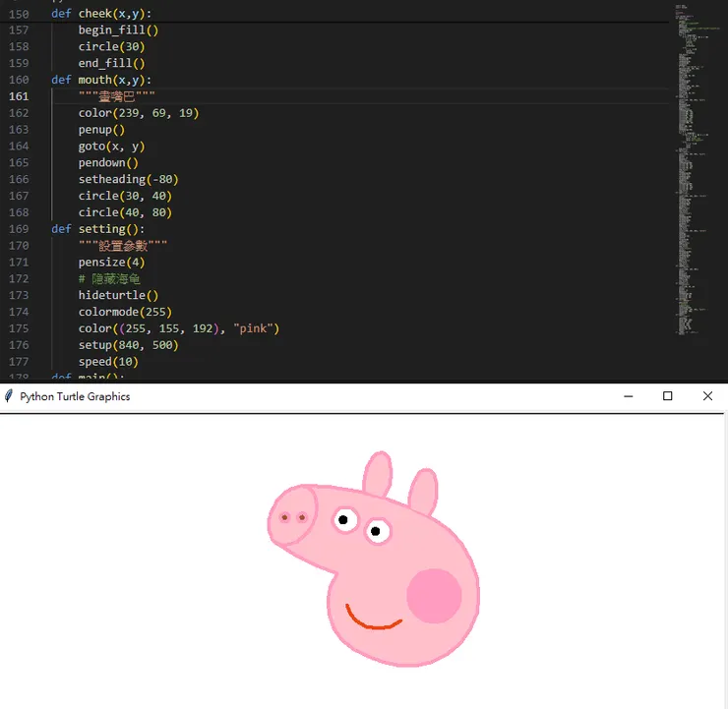Screen dimensions: 728x709
Task: Click the 'def mouth(x,y):' line
Action: click(101, 80)
